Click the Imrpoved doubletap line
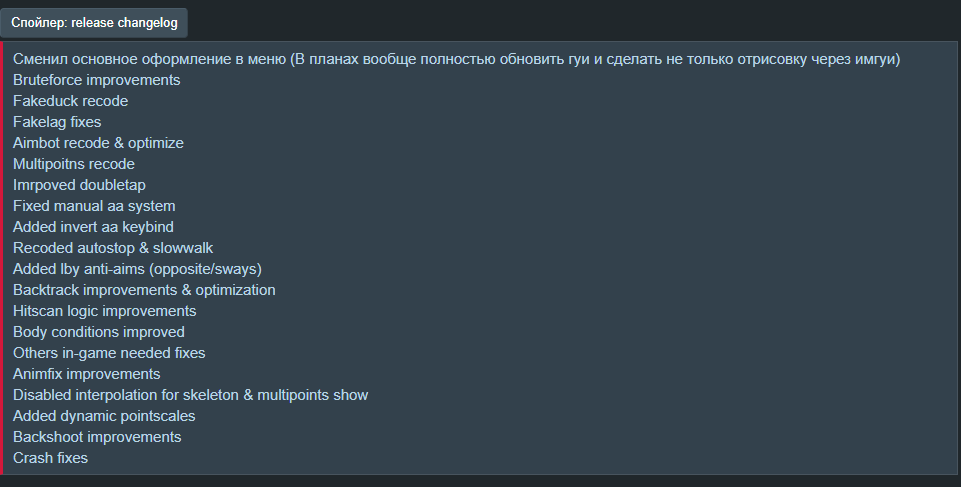Screen dimensions: 961x487 click(79, 185)
